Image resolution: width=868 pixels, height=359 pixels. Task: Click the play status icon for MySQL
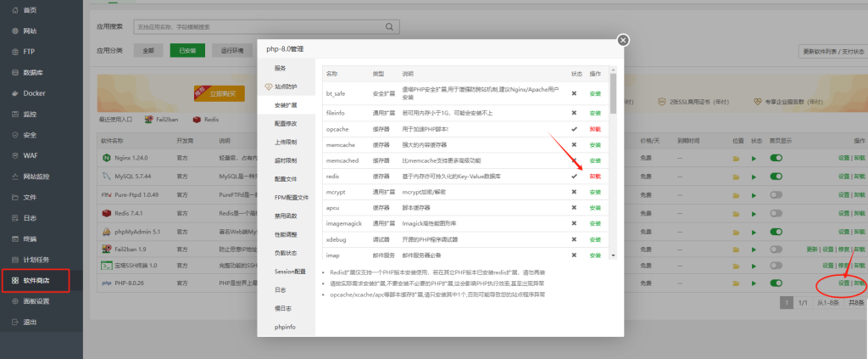(x=754, y=177)
